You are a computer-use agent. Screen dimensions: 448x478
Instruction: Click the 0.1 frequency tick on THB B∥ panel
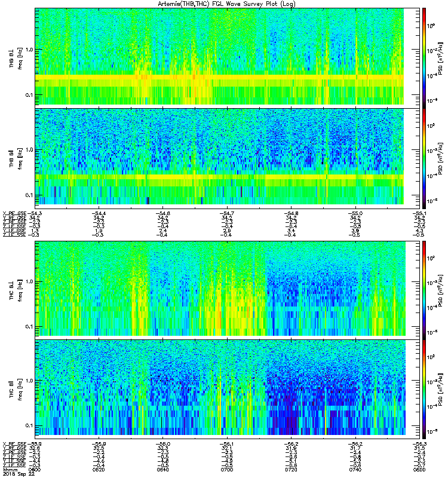29,195
